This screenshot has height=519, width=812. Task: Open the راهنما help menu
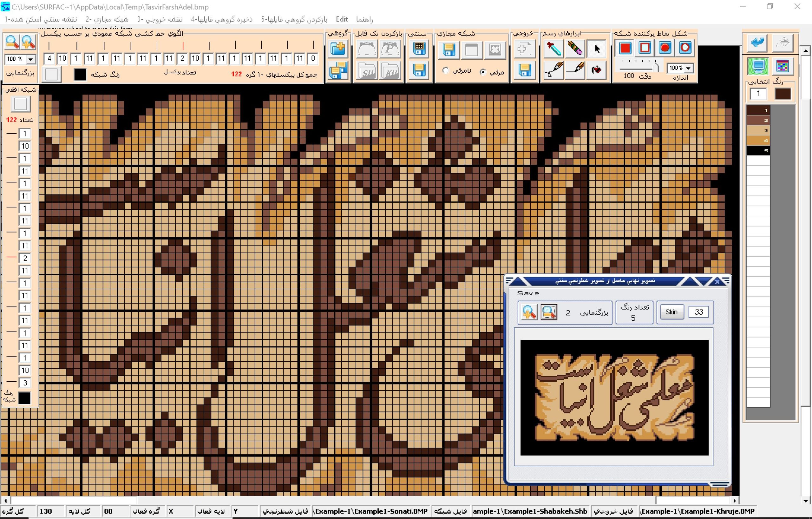tap(364, 19)
